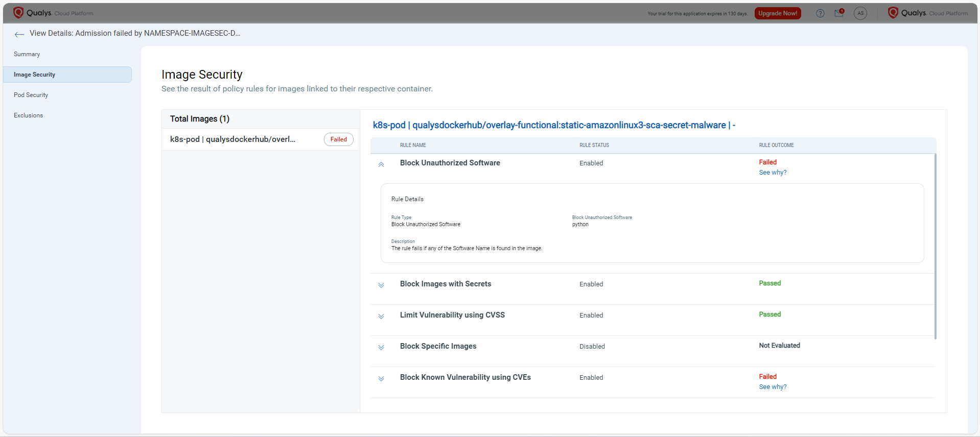Expand the Limit Vulnerability using CVSS rule

click(381, 317)
